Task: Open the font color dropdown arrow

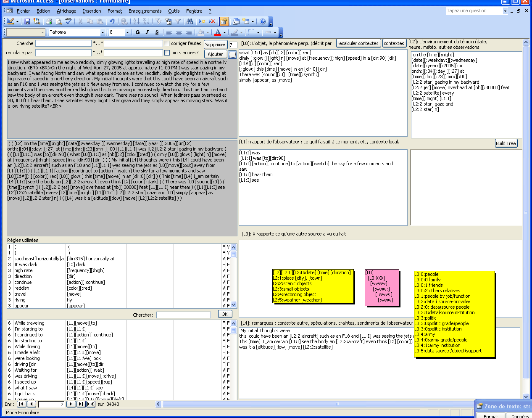Action: click(x=224, y=32)
